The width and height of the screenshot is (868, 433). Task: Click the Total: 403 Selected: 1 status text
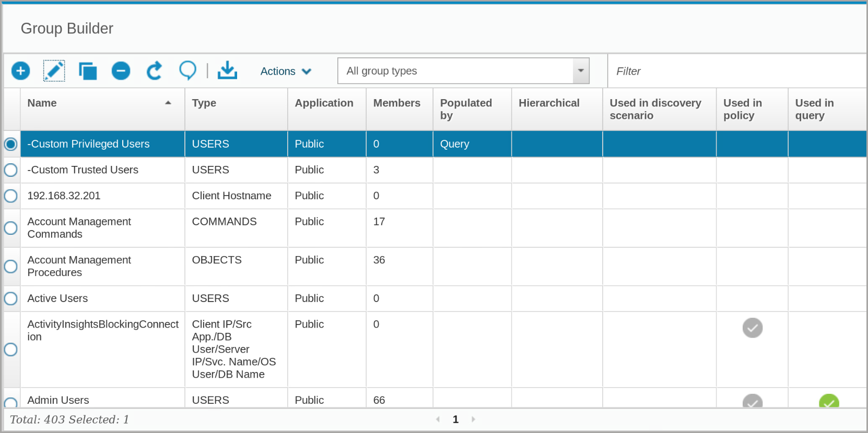coord(69,419)
